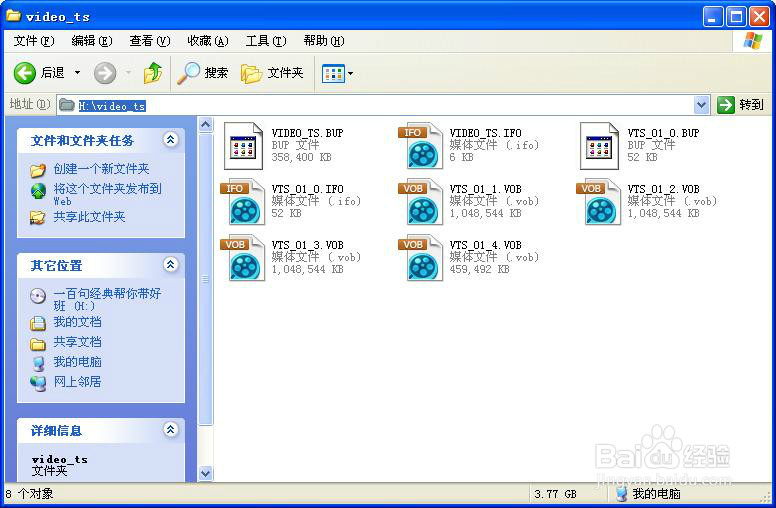The width and height of the screenshot is (776, 508).
Task: Go up one folder level icon
Action: point(153,73)
